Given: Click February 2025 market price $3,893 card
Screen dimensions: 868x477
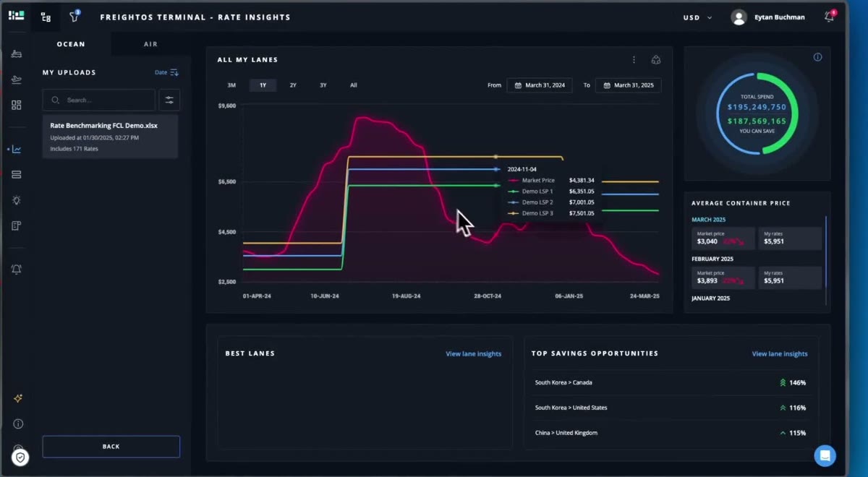Looking at the screenshot, I should 723,278.
